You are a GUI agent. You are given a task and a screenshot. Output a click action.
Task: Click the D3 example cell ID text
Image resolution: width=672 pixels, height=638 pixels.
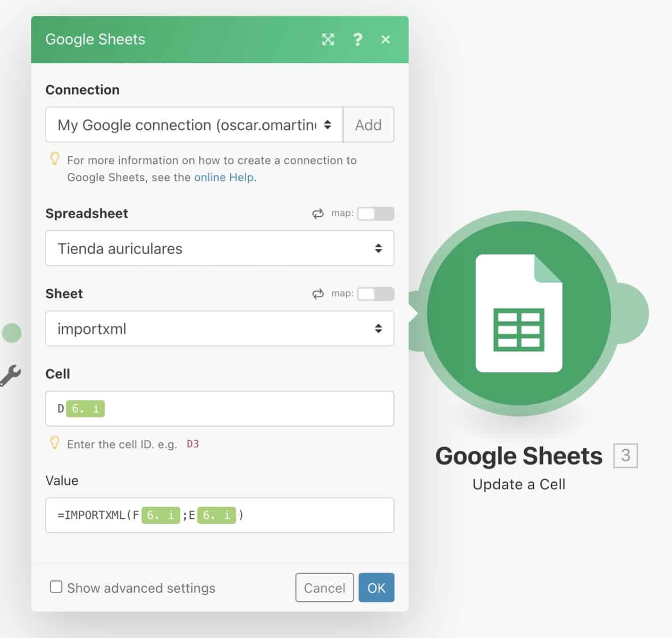pyautogui.click(x=192, y=444)
